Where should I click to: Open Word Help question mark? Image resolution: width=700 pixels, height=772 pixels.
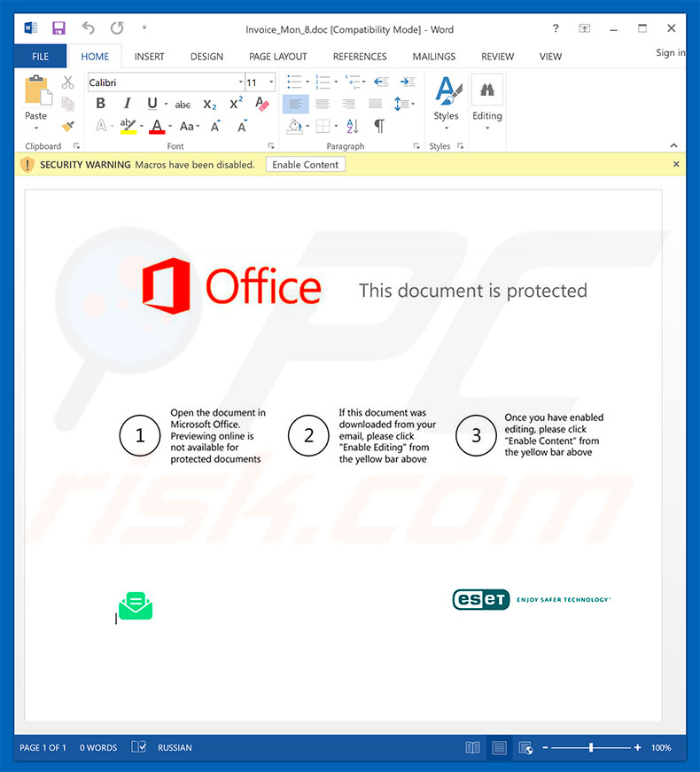pos(556,28)
